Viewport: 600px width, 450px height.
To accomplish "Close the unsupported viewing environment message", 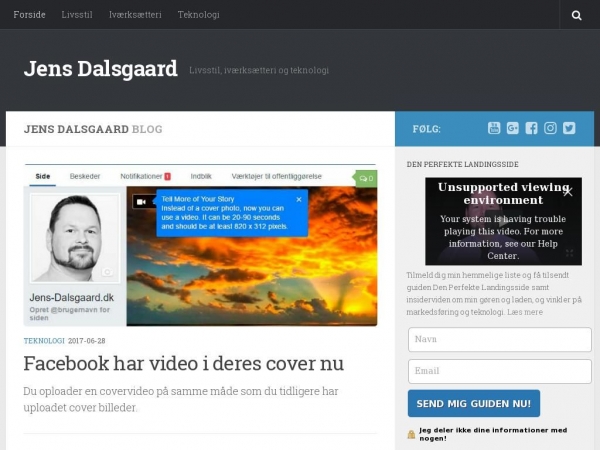I will pyautogui.click(x=568, y=192).
